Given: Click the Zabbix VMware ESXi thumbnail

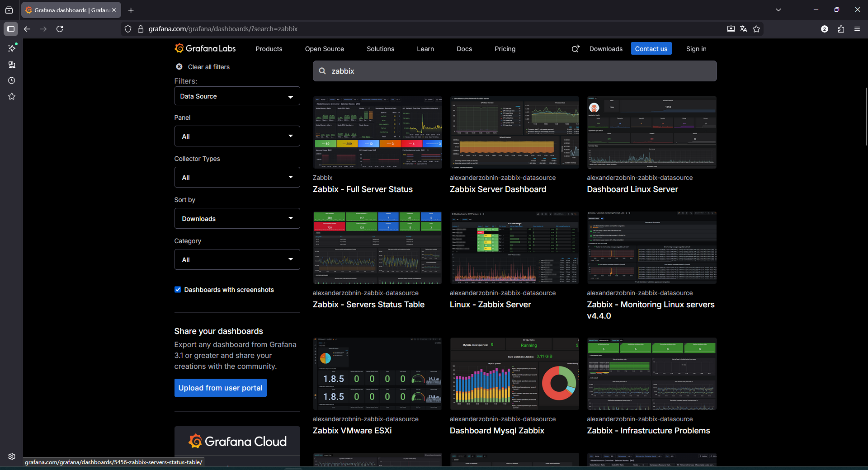Looking at the screenshot, I should pos(377,374).
